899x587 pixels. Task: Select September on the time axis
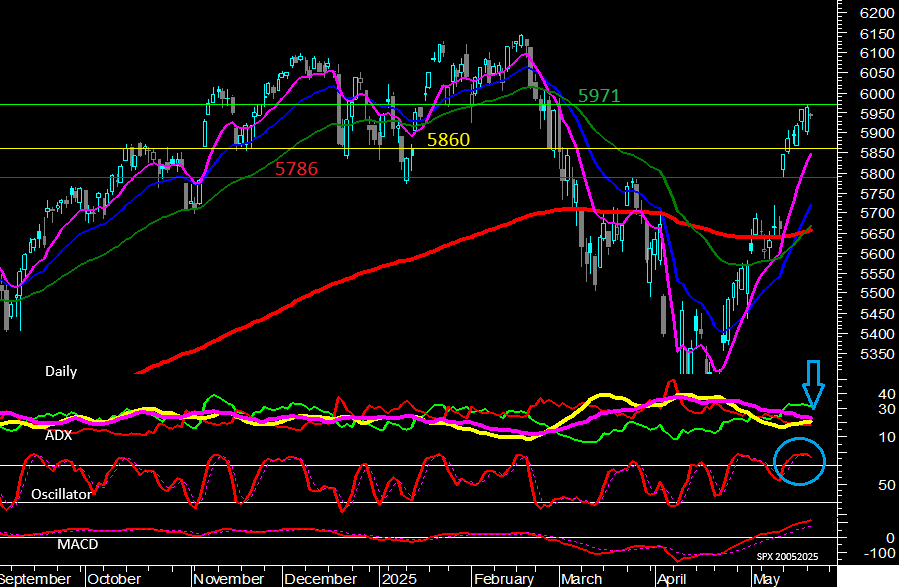(x=36, y=579)
